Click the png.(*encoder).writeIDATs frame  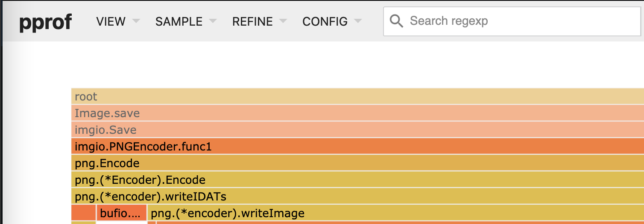point(357,196)
